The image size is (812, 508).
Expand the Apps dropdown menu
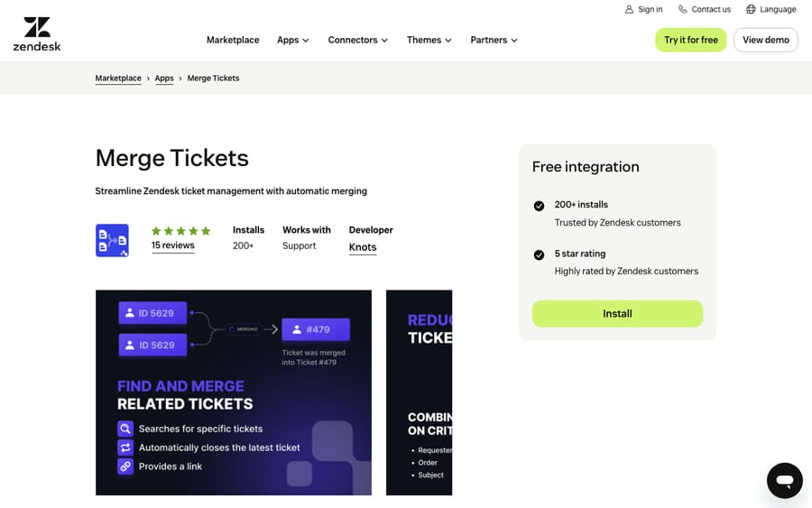tap(293, 40)
